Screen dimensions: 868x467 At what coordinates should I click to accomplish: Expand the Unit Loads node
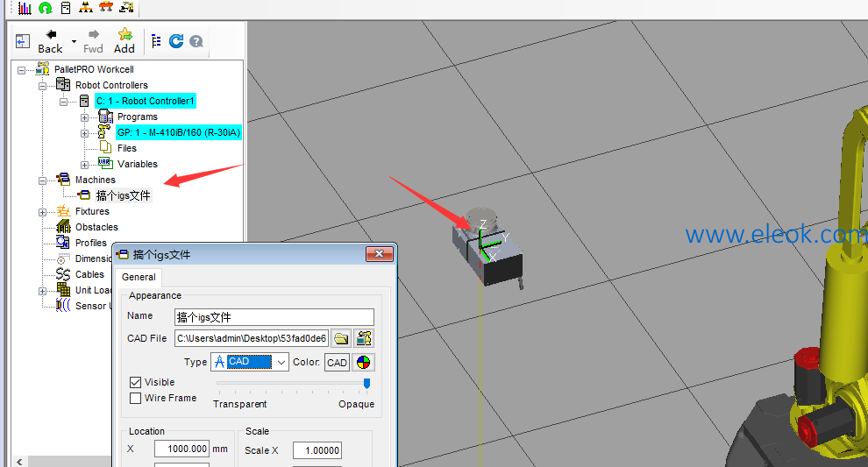[x=42, y=291]
